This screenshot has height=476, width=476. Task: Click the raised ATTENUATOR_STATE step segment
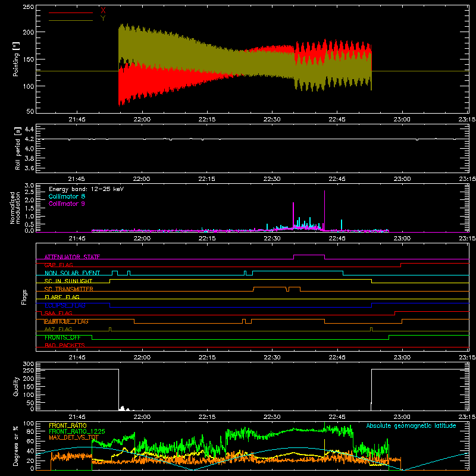[309, 255]
